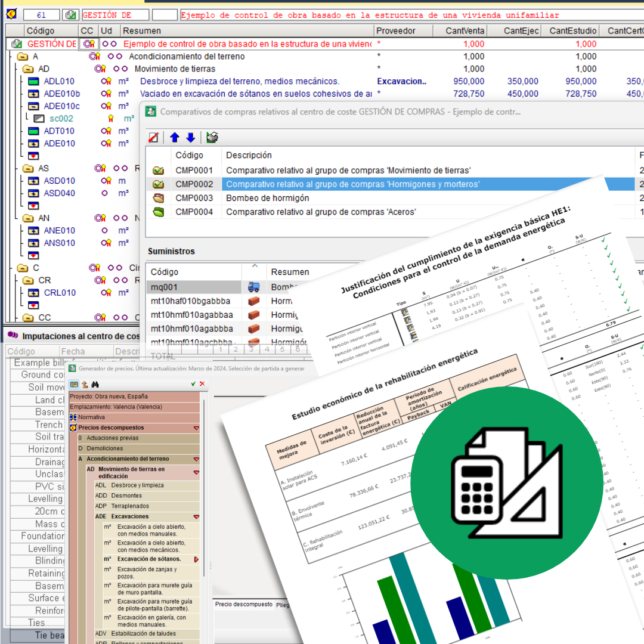Click the blue up arrow in comparativos toolbar
The width and height of the screenshot is (644, 644).
point(174,138)
